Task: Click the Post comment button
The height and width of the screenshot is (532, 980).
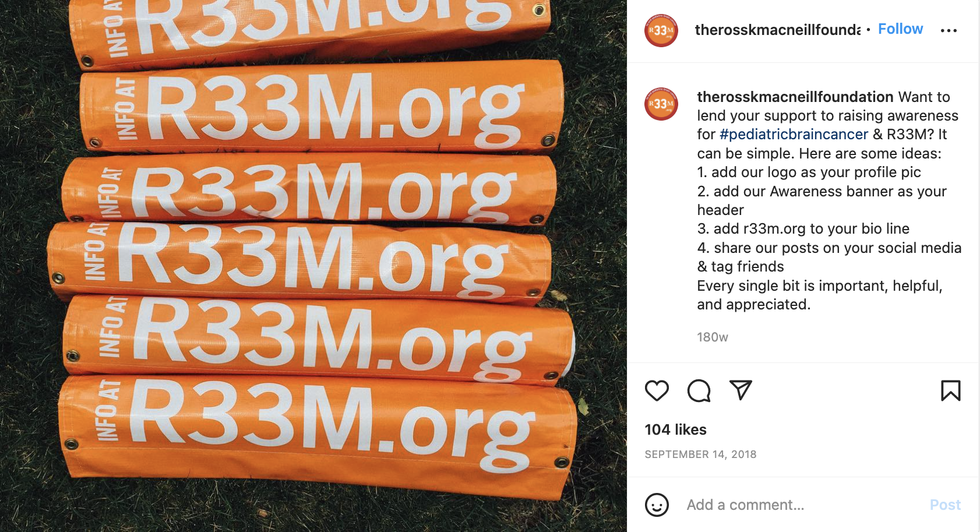Action: [x=945, y=505]
